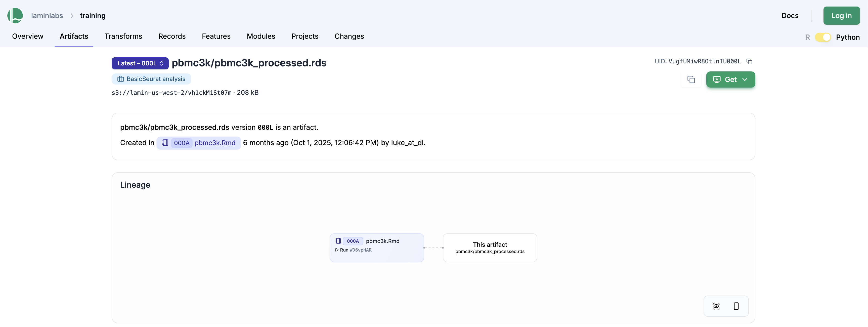The width and height of the screenshot is (868, 327).
Task: Click the breadcrumb chevron after laminlabs
Action: point(72,16)
